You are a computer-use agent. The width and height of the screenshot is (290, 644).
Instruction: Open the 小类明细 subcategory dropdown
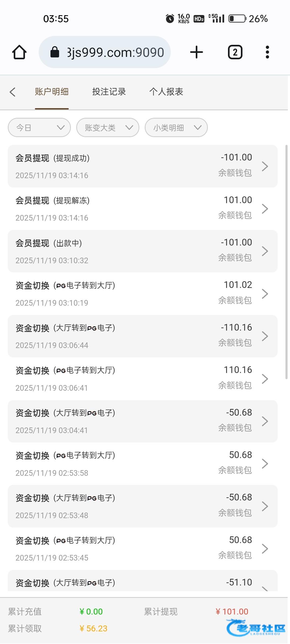[x=176, y=127]
